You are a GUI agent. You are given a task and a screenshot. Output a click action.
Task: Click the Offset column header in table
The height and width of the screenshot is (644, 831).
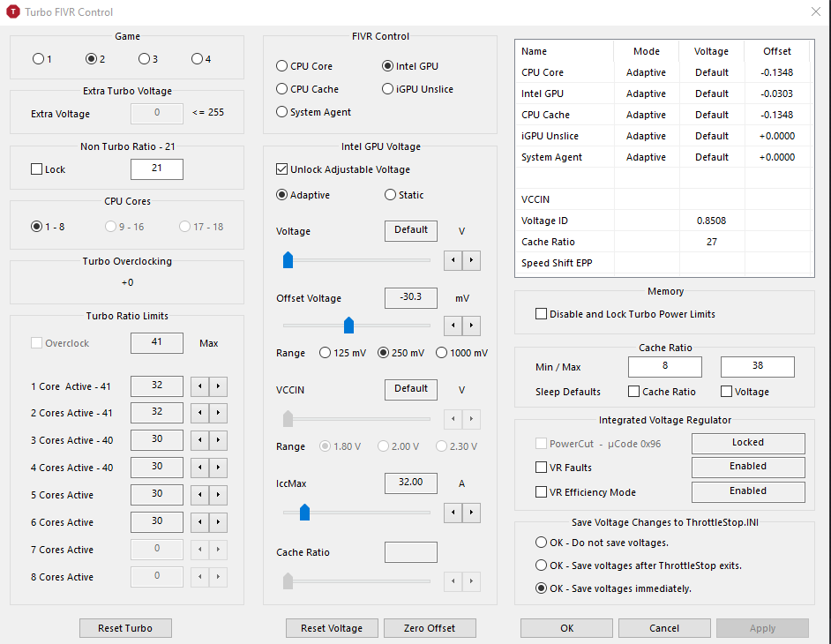777,51
